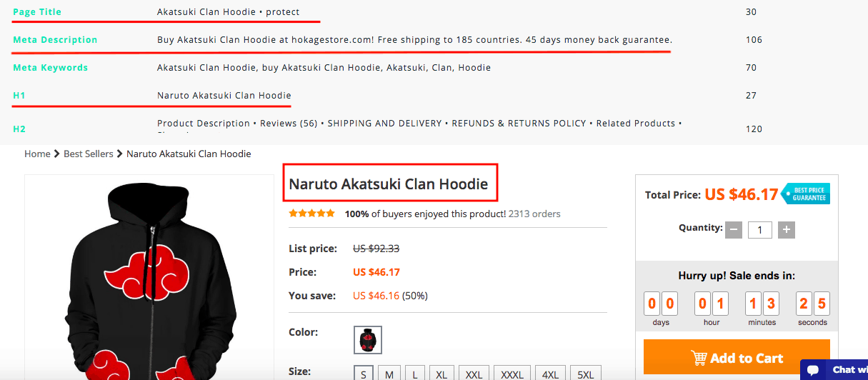Go to Home breadcrumb link
Viewport: 868px width, 380px height.
37,154
